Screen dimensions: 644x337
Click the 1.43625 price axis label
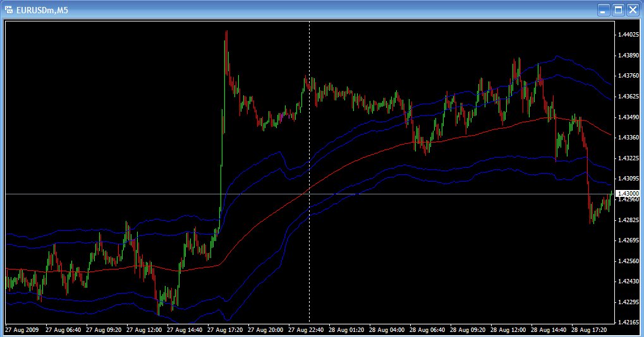(x=628, y=97)
